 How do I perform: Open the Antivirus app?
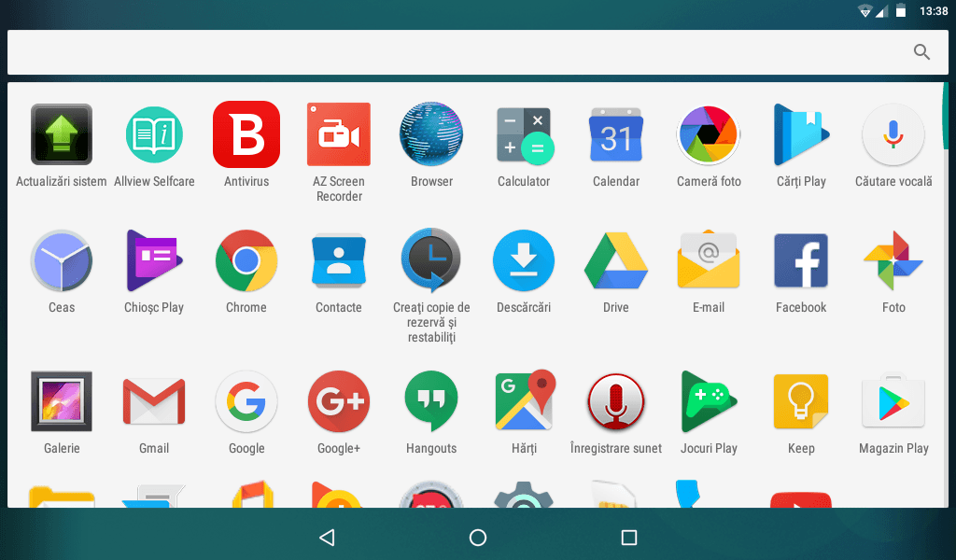tap(246, 134)
